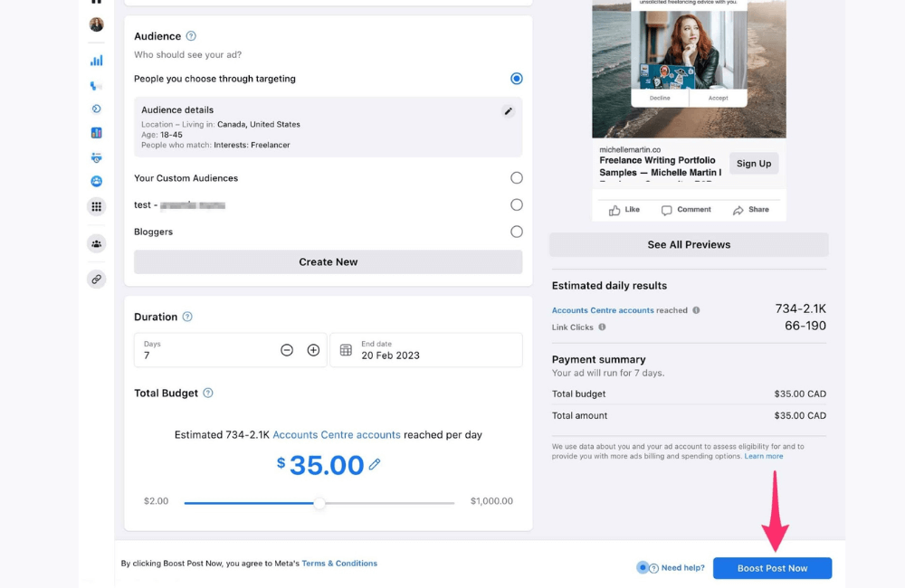Screen dimensions: 905x588
Task: Open the link icon at sidebar bottom
Action: point(96,279)
